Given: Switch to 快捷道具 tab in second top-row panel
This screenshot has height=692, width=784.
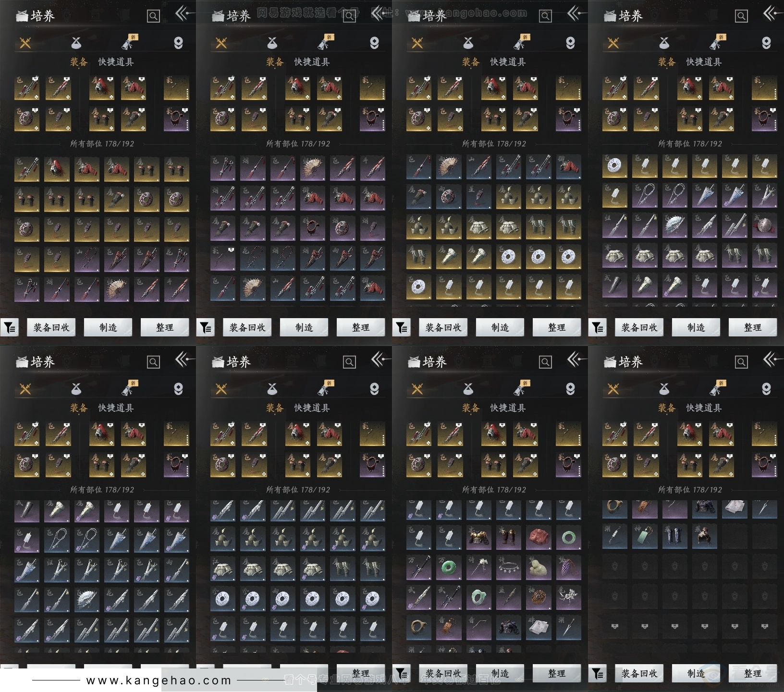Looking at the screenshot, I should click(x=312, y=62).
